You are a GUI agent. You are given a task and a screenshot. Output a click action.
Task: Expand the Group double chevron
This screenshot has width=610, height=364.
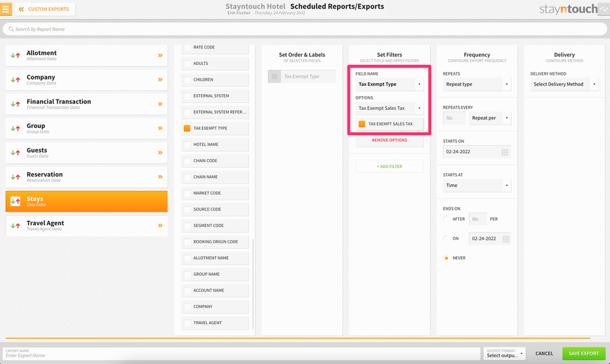tap(160, 129)
